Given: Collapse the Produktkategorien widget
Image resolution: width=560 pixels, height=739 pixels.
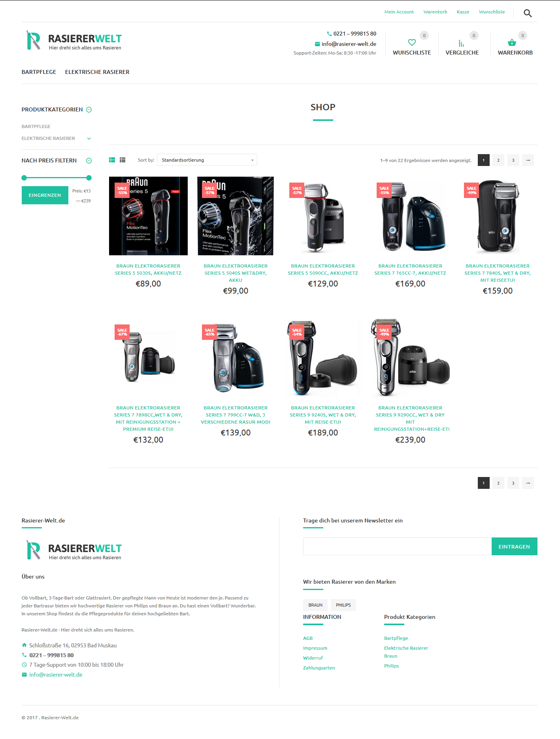Looking at the screenshot, I should (x=89, y=110).
